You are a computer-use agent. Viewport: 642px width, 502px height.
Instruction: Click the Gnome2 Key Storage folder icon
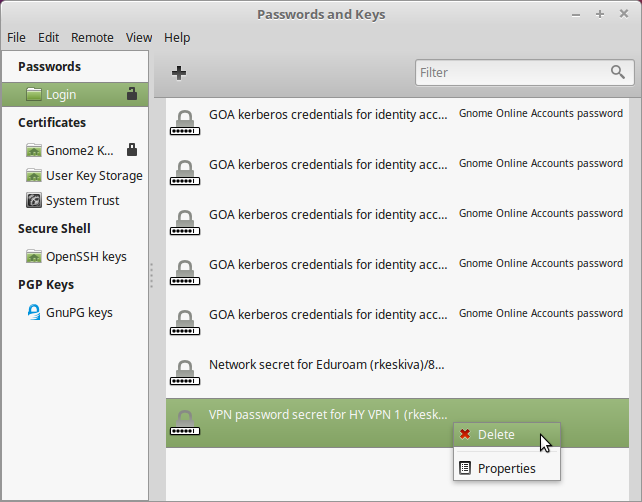[x=34, y=150]
